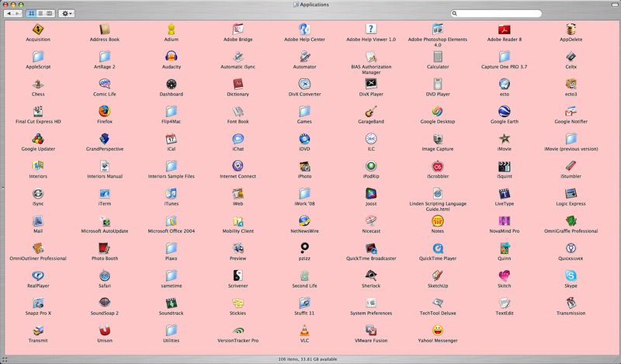Click the Dictionary book icon
Screen dimensions: 621x364
pyautogui.click(x=238, y=84)
